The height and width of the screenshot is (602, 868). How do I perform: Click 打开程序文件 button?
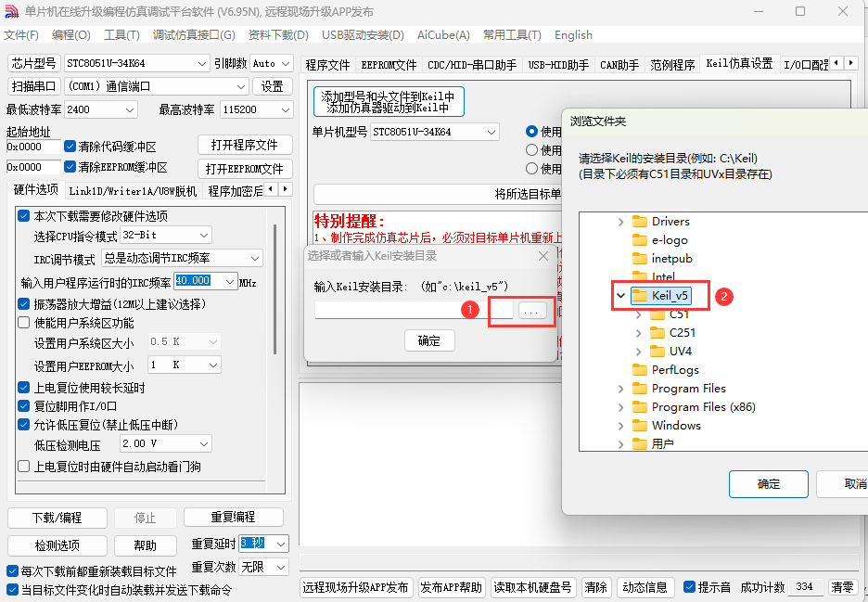point(245,145)
